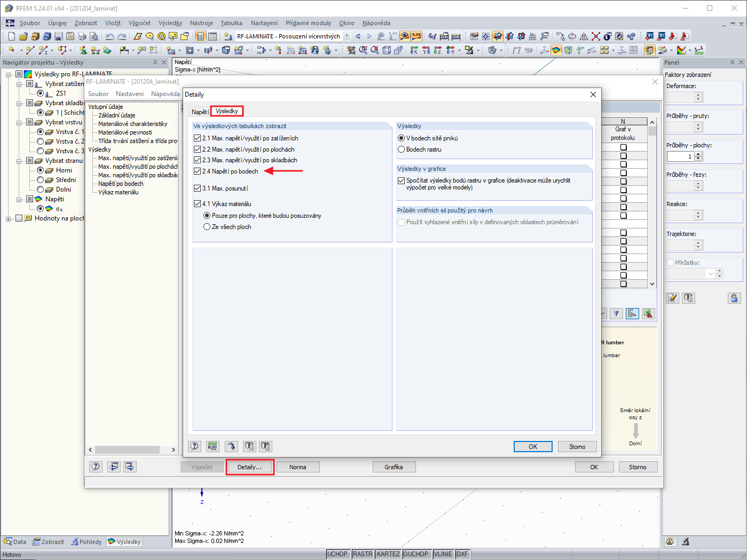The height and width of the screenshot is (560, 747).
Task: Collapse 'Napětí' tree node in navigator
Action: tap(19, 199)
